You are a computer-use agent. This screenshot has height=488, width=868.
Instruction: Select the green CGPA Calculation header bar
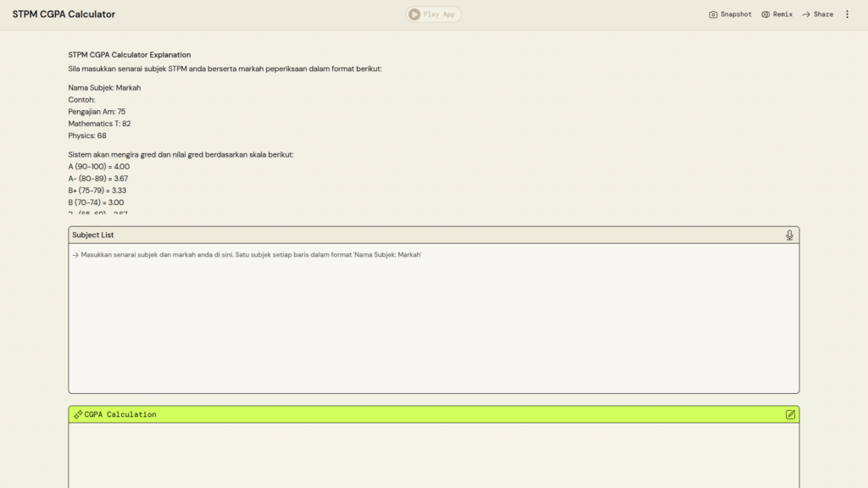(x=433, y=414)
